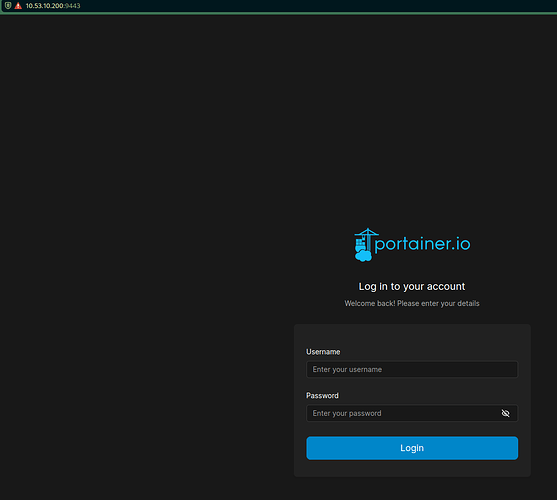Viewport: 557px width, 500px height.
Task: Click the Username label
Action: [323, 352]
